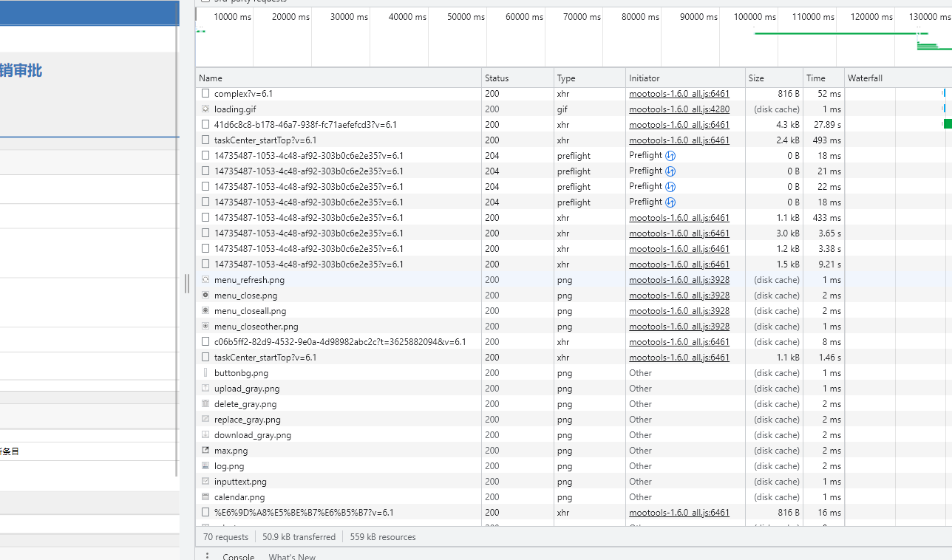Select the upload_gray.png request row
The height and width of the screenshot is (560, 952).
pos(247,389)
